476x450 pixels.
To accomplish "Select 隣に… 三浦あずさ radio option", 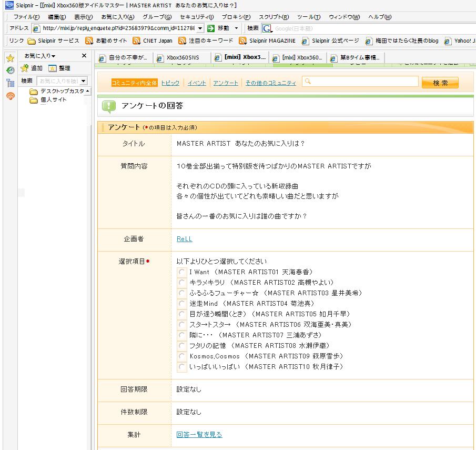I will coord(181,335).
